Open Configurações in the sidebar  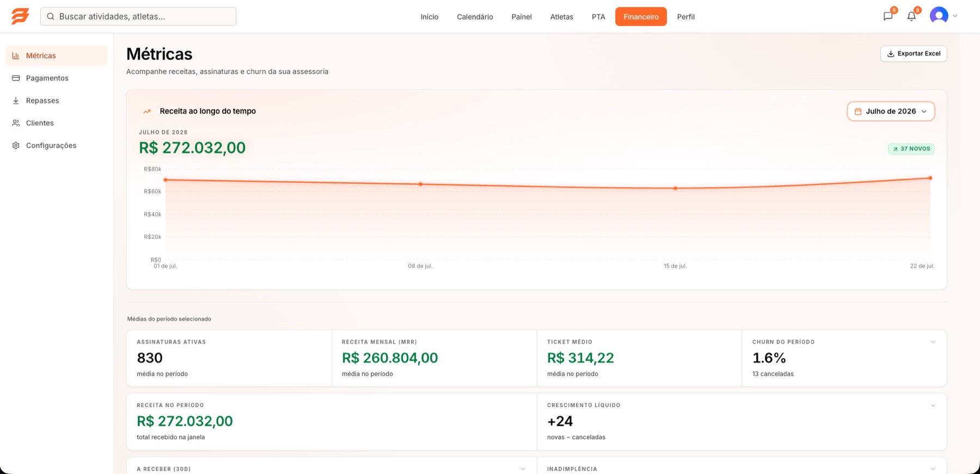point(57,145)
